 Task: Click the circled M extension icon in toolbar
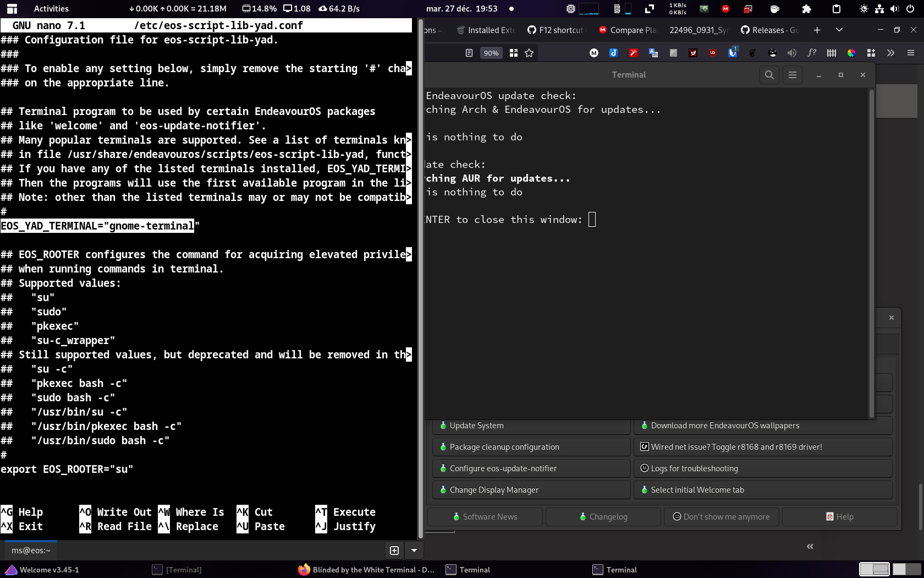pos(594,53)
